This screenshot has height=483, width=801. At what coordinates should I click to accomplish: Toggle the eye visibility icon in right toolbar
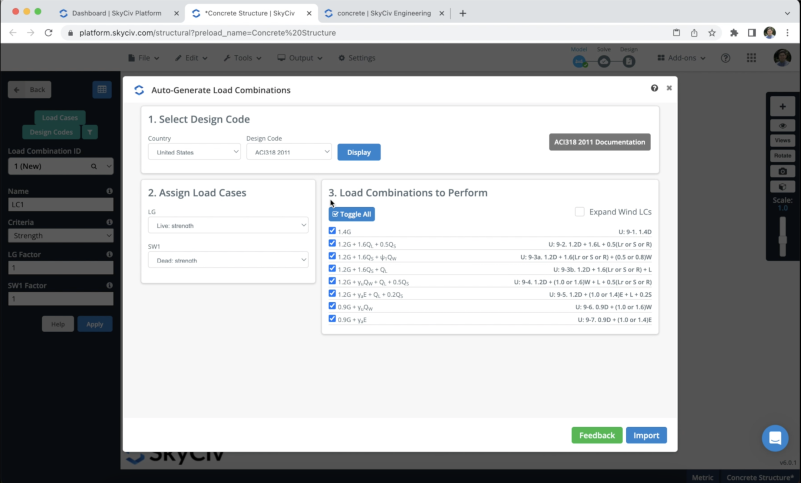(x=783, y=126)
